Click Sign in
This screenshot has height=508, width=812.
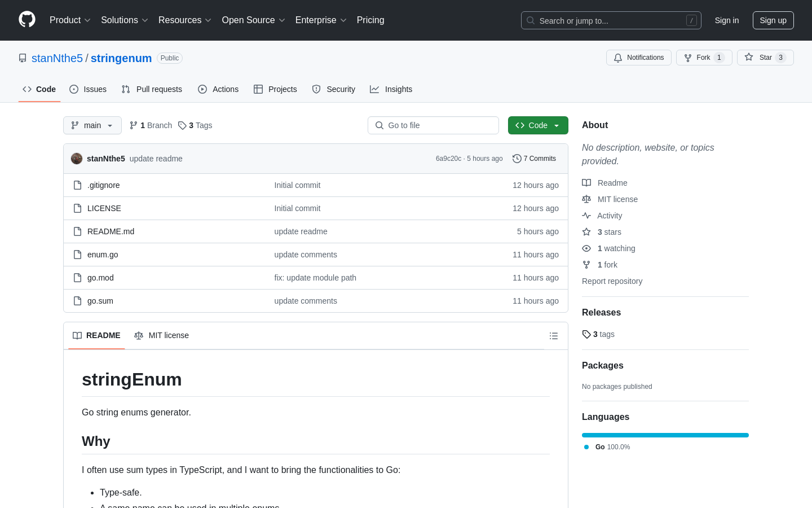(727, 20)
